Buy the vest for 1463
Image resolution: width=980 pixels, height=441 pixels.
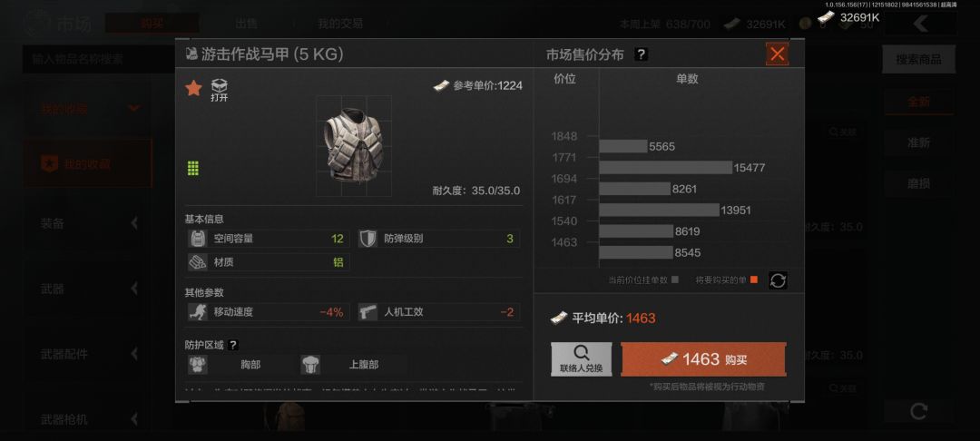703,359
